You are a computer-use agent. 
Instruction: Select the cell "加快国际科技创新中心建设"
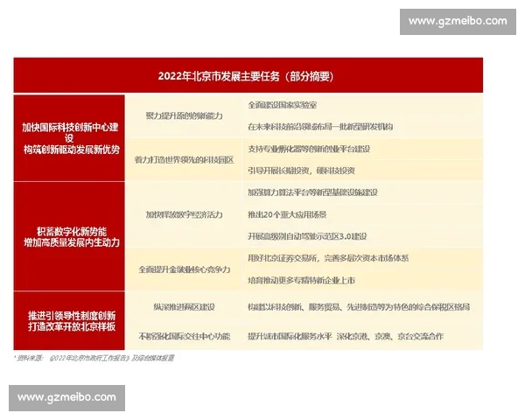69,138
